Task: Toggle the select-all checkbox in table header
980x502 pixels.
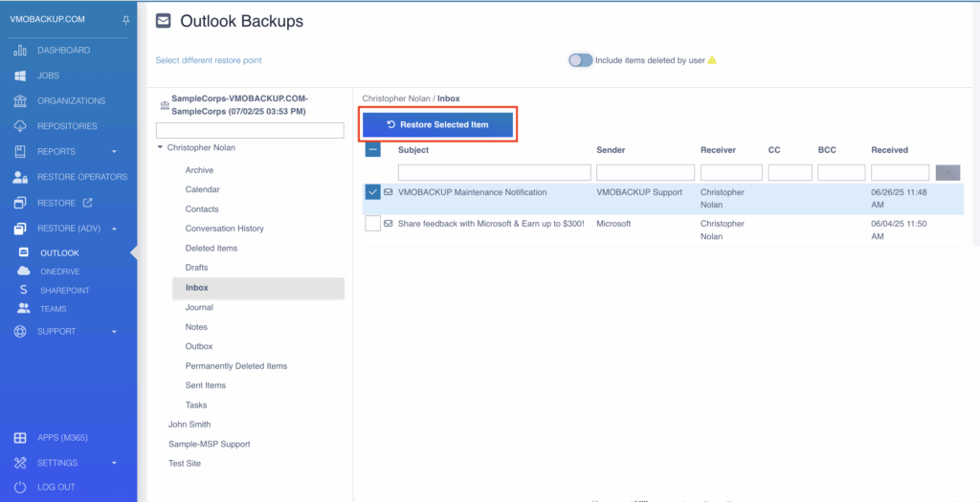Action: point(372,150)
